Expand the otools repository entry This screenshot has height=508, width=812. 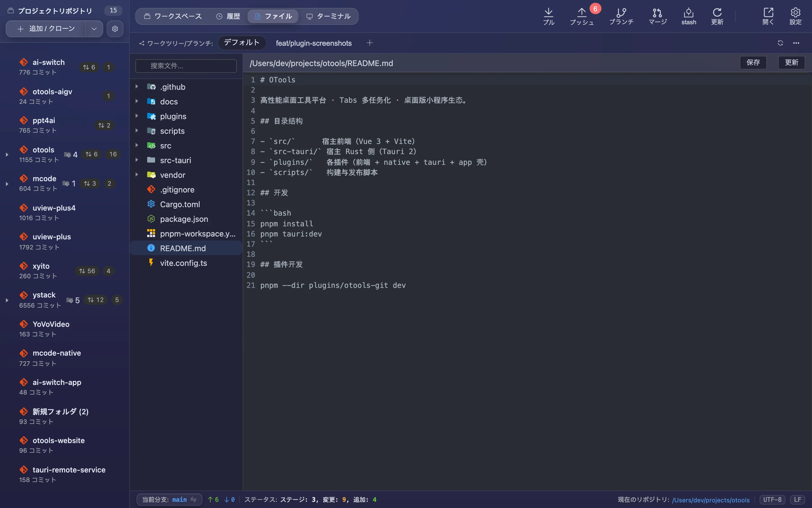pyautogui.click(x=7, y=155)
